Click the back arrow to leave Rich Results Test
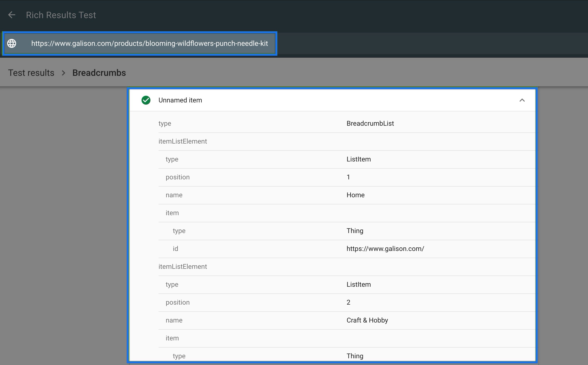 click(11, 15)
